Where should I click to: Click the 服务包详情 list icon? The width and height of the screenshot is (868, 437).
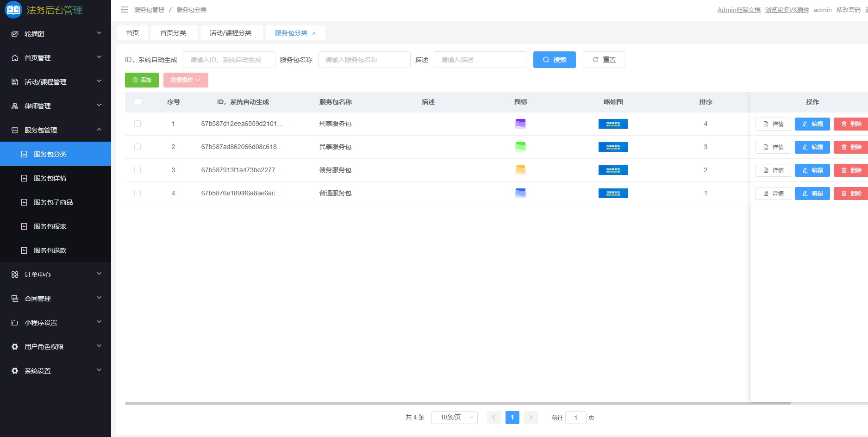coord(24,178)
